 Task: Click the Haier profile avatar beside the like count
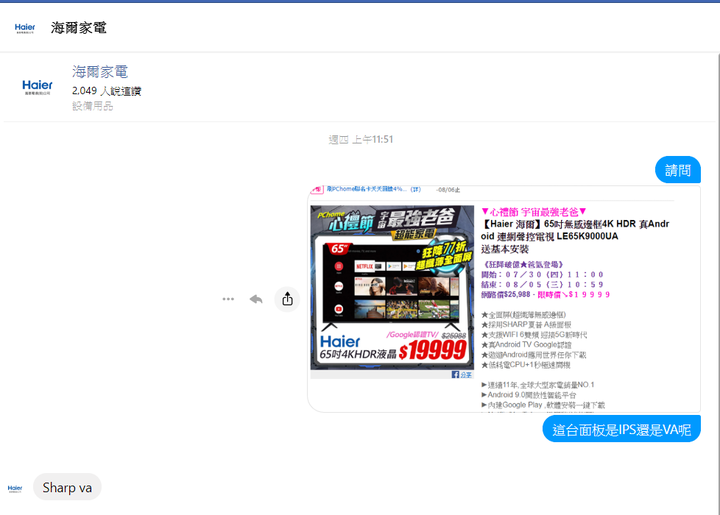pyautogui.click(x=37, y=87)
